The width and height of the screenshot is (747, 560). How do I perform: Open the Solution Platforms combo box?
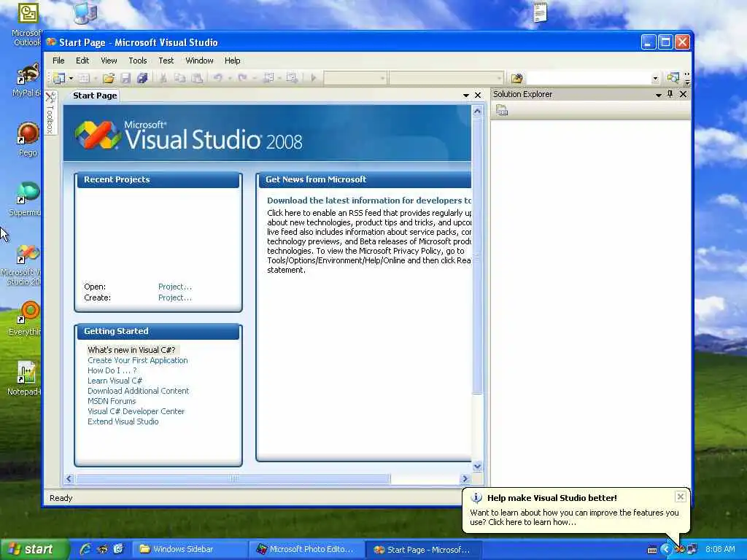point(446,78)
